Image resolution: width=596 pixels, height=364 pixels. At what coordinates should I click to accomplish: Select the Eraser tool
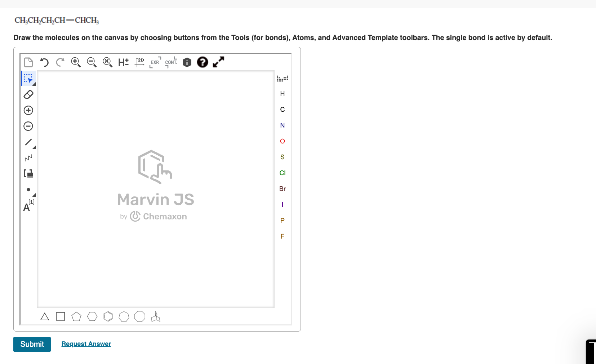coord(28,94)
